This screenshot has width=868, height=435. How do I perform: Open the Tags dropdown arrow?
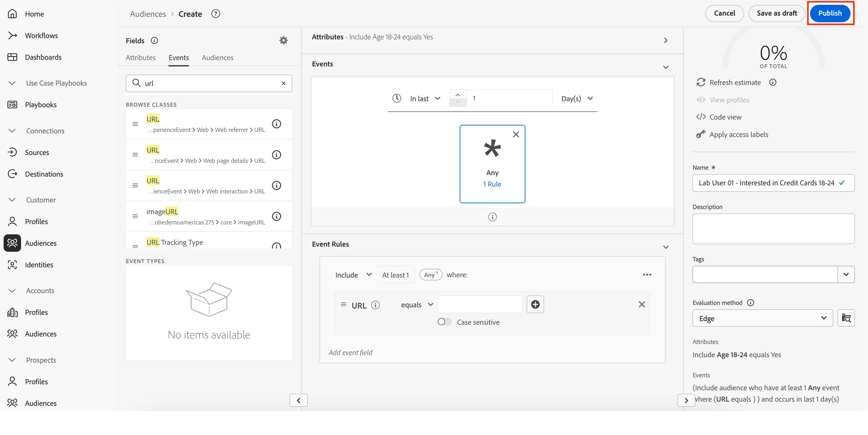[846, 274]
